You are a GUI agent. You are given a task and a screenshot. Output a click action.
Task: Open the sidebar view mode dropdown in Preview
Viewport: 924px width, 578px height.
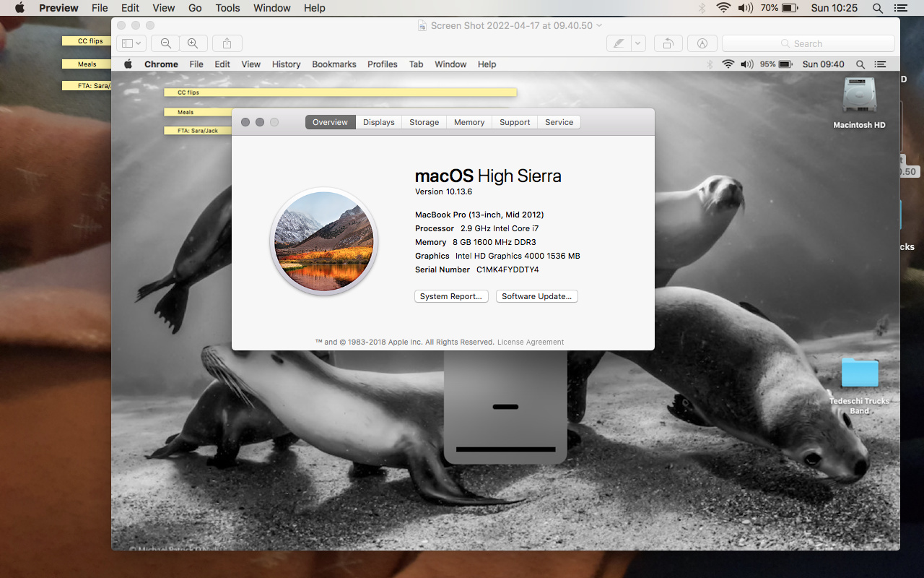click(x=132, y=43)
